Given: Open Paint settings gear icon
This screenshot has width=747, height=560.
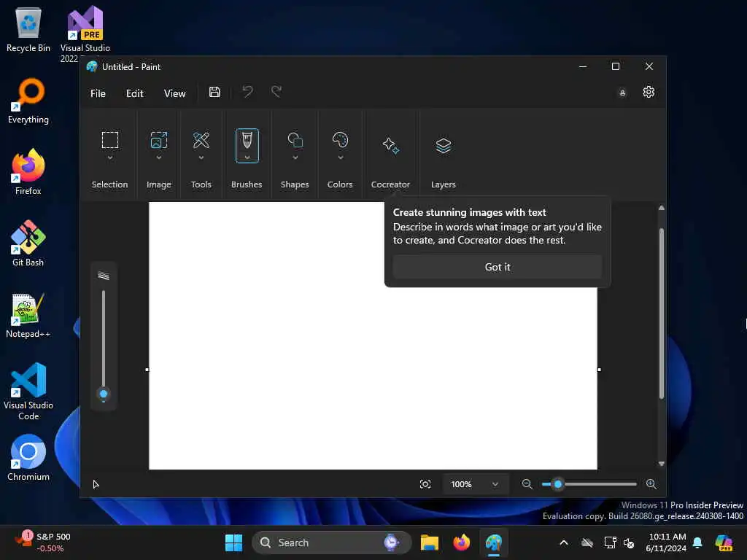Looking at the screenshot, I should pyautogui.click(x=649, y=92).
